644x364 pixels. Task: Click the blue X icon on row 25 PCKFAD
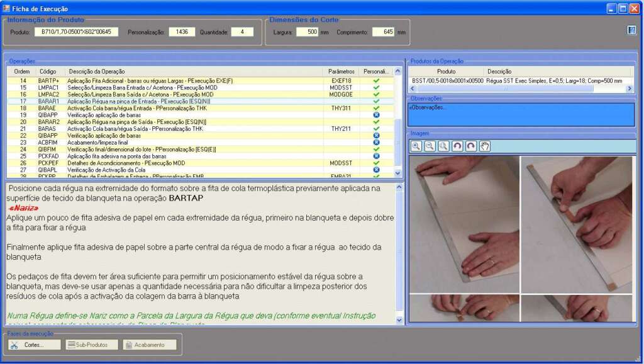coord(376,157)
